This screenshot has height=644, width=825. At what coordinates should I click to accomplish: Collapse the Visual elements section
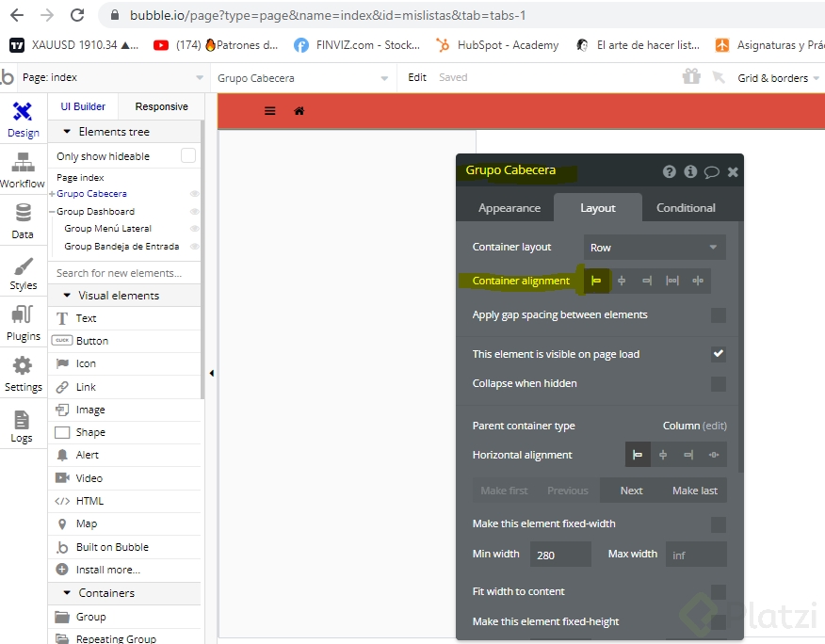(x=67, y=296)
